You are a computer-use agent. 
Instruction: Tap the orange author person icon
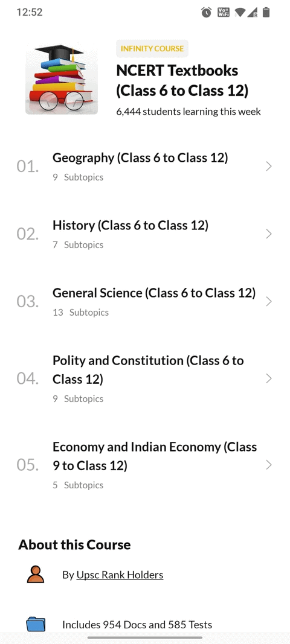click(36, 574)
